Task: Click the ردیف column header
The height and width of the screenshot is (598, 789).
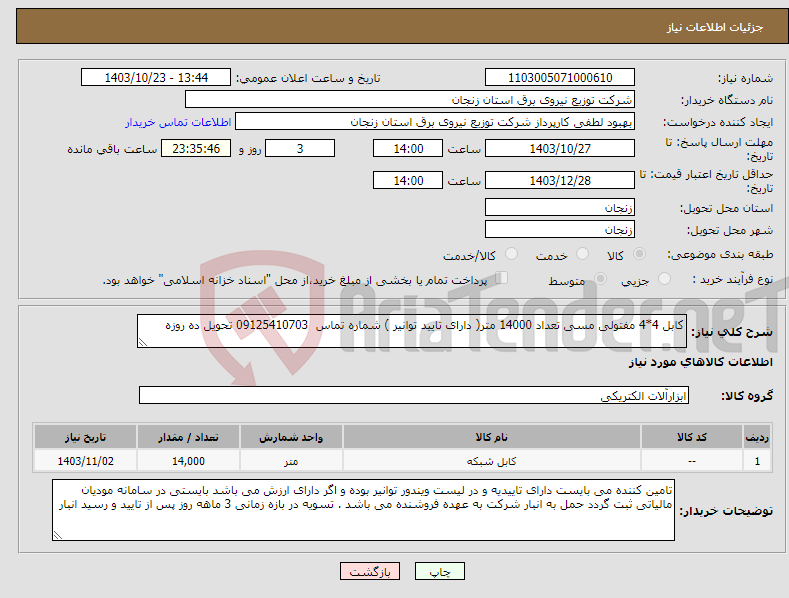Action: (757, 437)
